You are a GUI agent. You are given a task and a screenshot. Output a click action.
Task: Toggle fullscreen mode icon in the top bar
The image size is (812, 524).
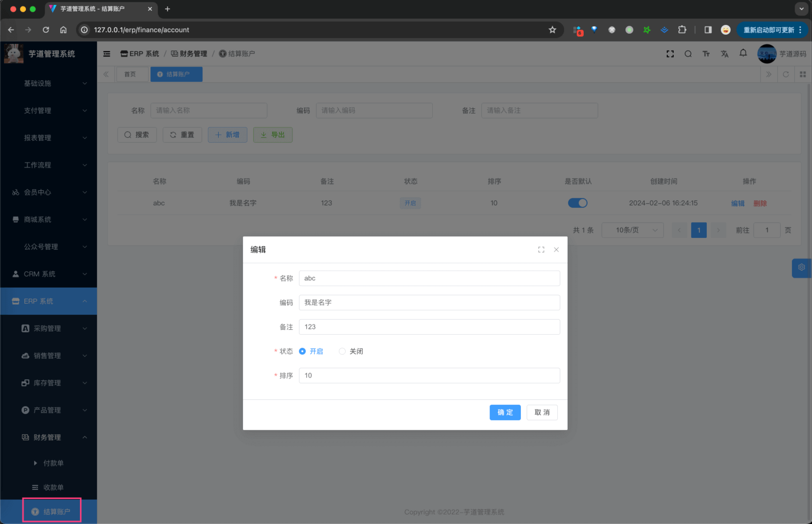click(x=670, y=54)
